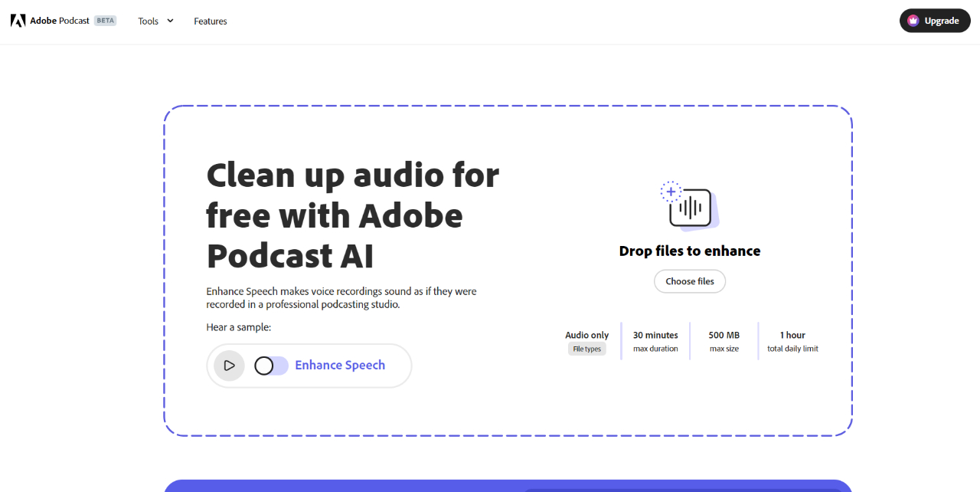Image resolution: width=980 pixels, height=492 pixels.
Task: Open the Adobe Podcast home link
Action: pyautogui.click(x=60, y=21)
